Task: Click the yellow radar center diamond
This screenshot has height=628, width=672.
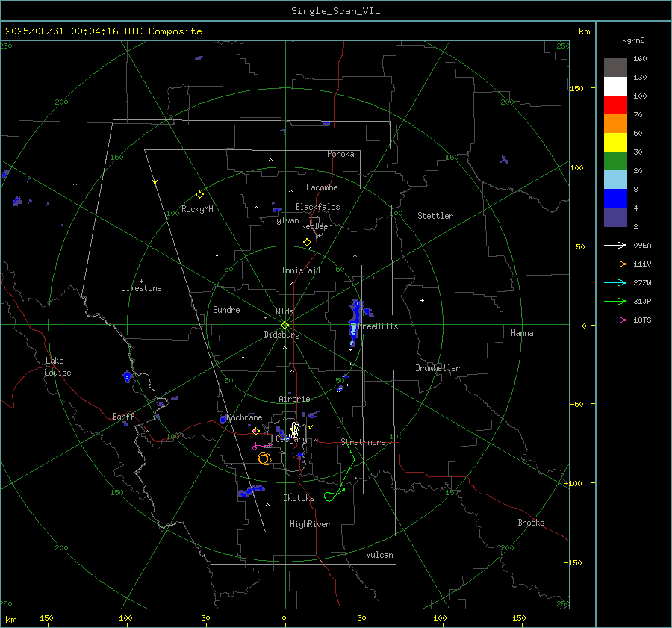Action: (284, 326)
